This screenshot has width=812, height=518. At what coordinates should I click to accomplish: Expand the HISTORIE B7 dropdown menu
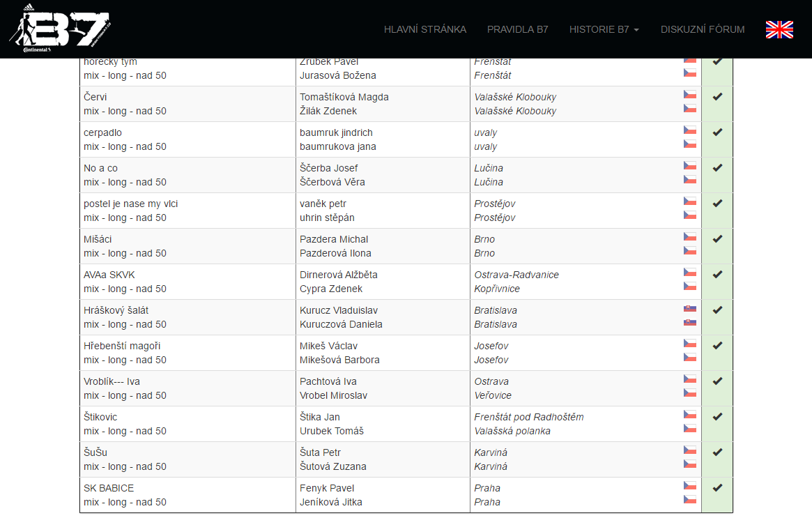(x=604, y=29)
